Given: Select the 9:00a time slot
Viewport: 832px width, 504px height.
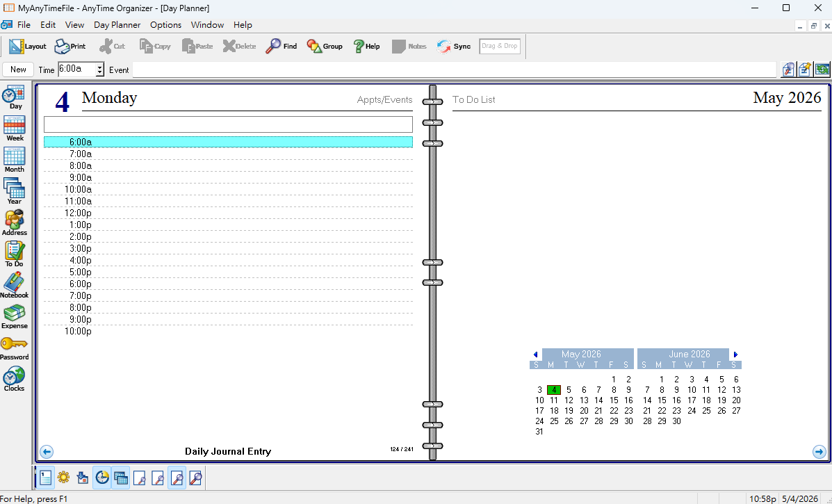Looking at the screenshot, I should [228, 178].
